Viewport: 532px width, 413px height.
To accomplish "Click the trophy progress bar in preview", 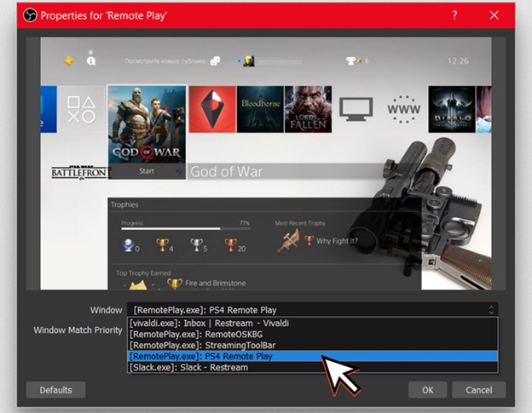I will tap(186, 229).
